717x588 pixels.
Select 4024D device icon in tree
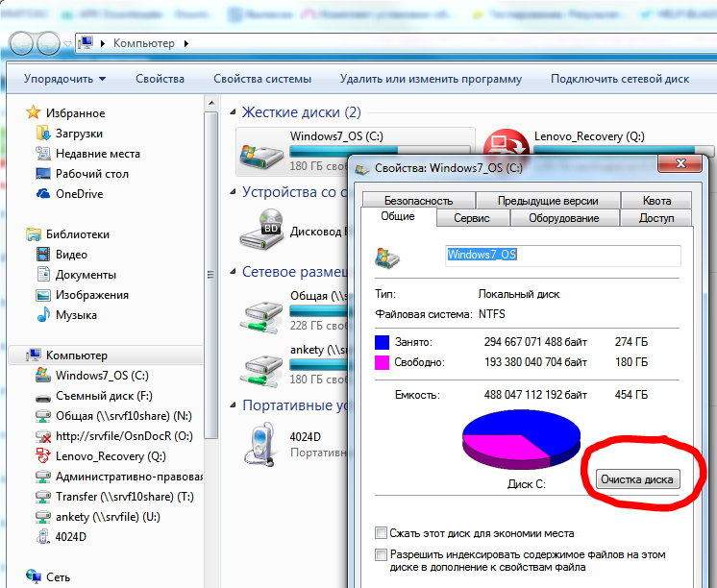click(x=43, y=537)
